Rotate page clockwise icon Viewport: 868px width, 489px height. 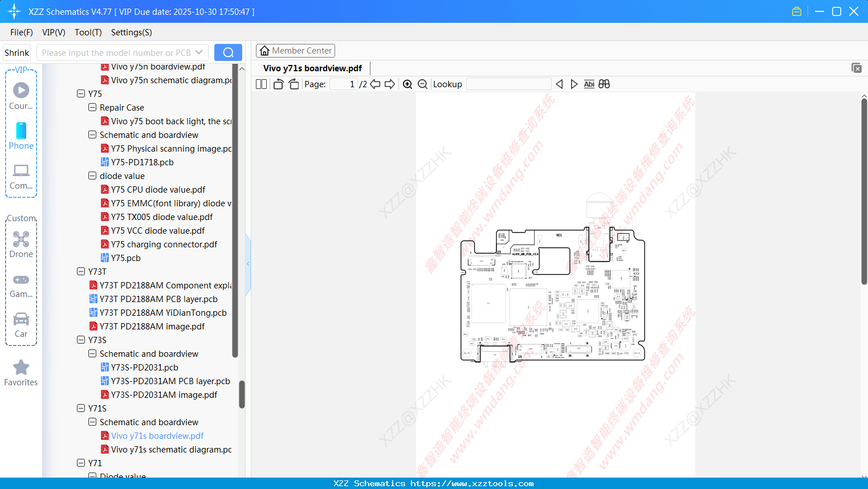coord(294,84)
